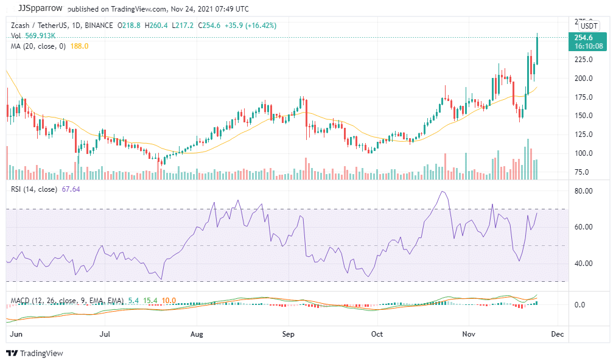
Task: Click the MACD (12, 26, close, 9, EMA, EMA) label
Action: 67,301
